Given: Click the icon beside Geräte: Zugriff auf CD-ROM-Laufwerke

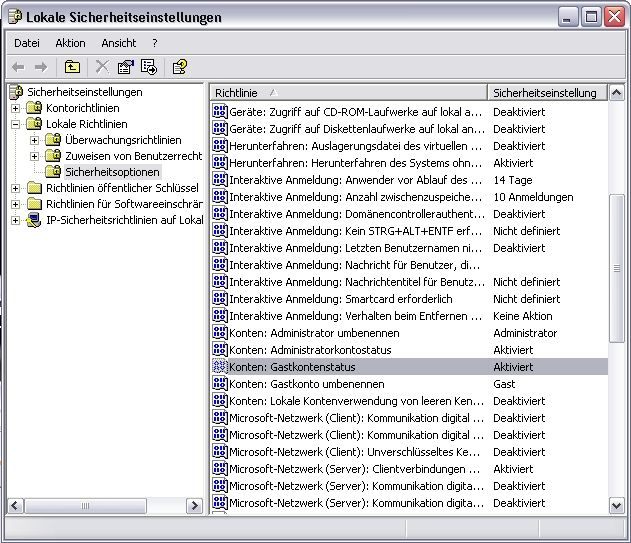Looking at the screenshot, I should 220,111.
